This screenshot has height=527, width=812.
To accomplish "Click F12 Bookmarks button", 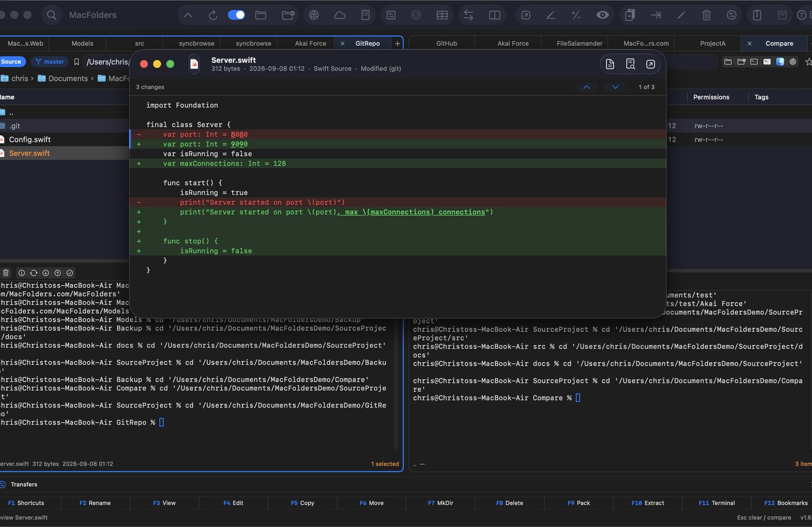I will (x=786, y=503).
